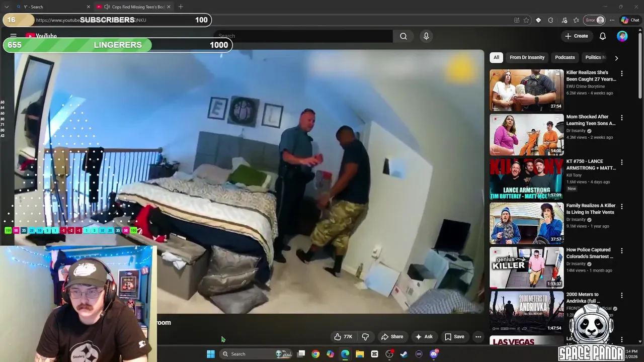Switch to the Search browser tab
The image size is (644, 362).
(x=53, y=7)
